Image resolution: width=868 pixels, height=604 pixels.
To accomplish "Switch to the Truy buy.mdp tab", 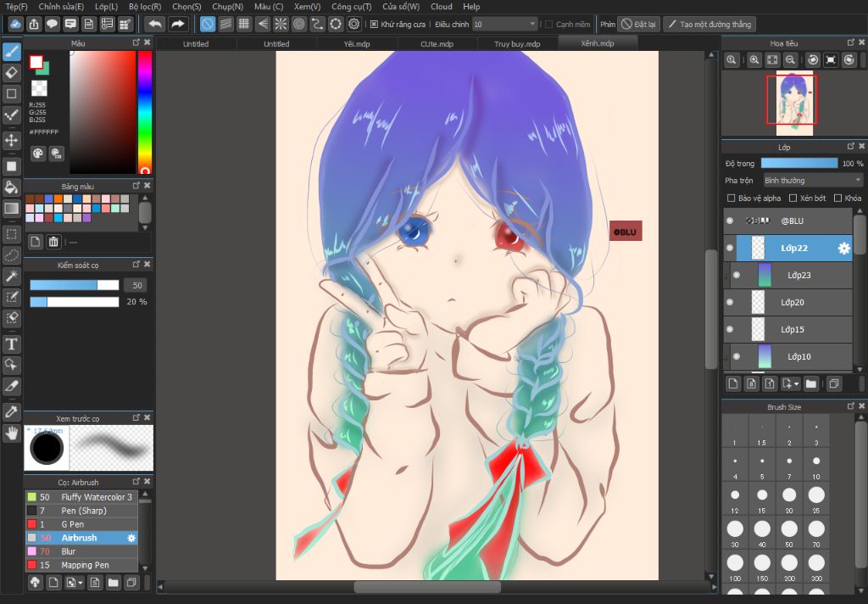I will [x=517, y=44].
